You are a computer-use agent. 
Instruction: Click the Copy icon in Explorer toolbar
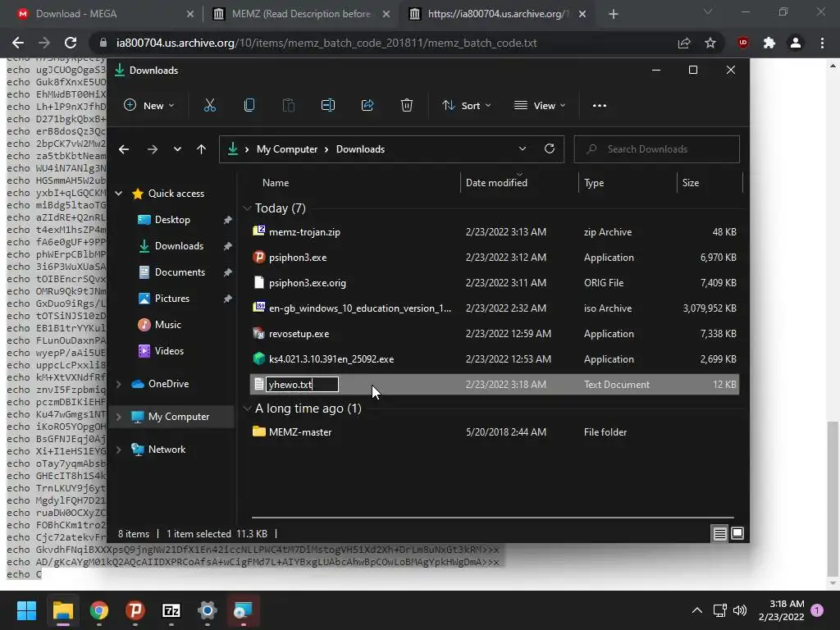249,106
